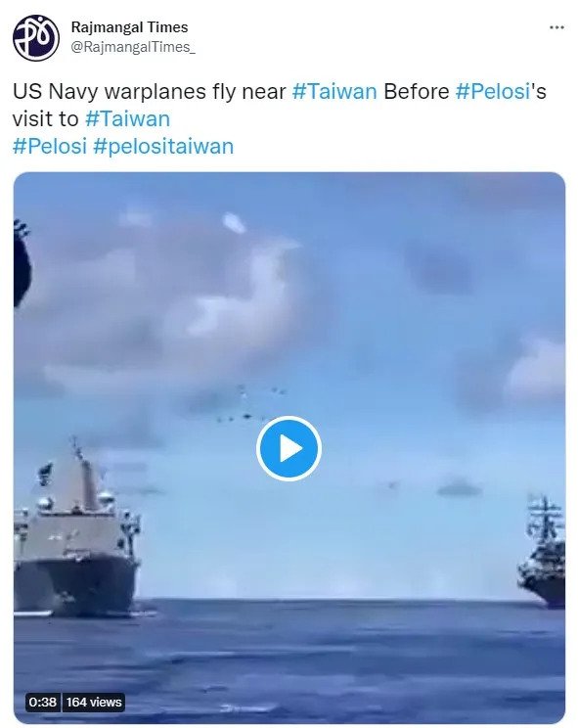Open the @RajmangalTimes_ handle link

coord(133,47)
